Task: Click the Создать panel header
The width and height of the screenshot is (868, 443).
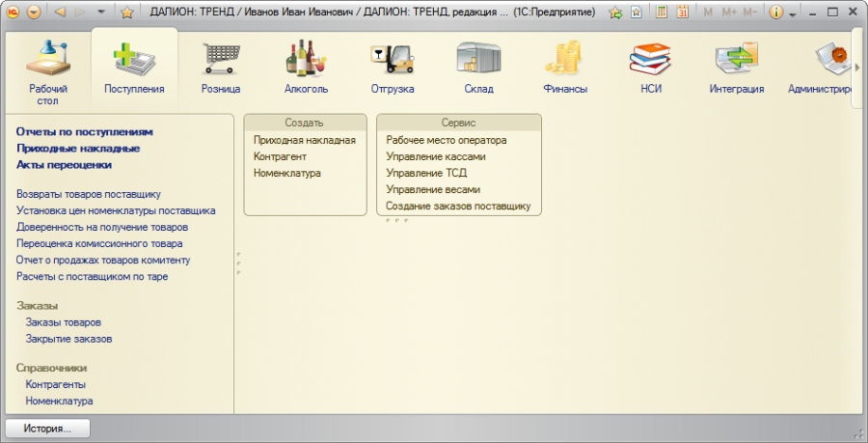Action: (305, 123)
